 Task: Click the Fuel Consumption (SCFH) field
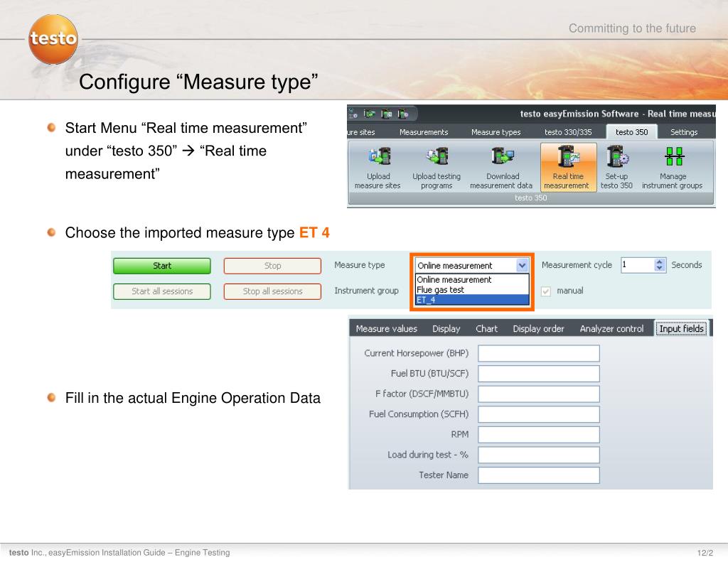[539, 414]
